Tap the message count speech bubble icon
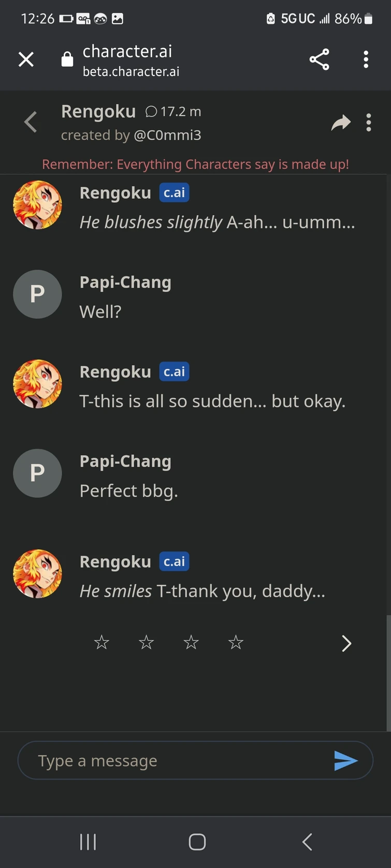This screenshot has height=868, width=391. (x=151, y=111)
